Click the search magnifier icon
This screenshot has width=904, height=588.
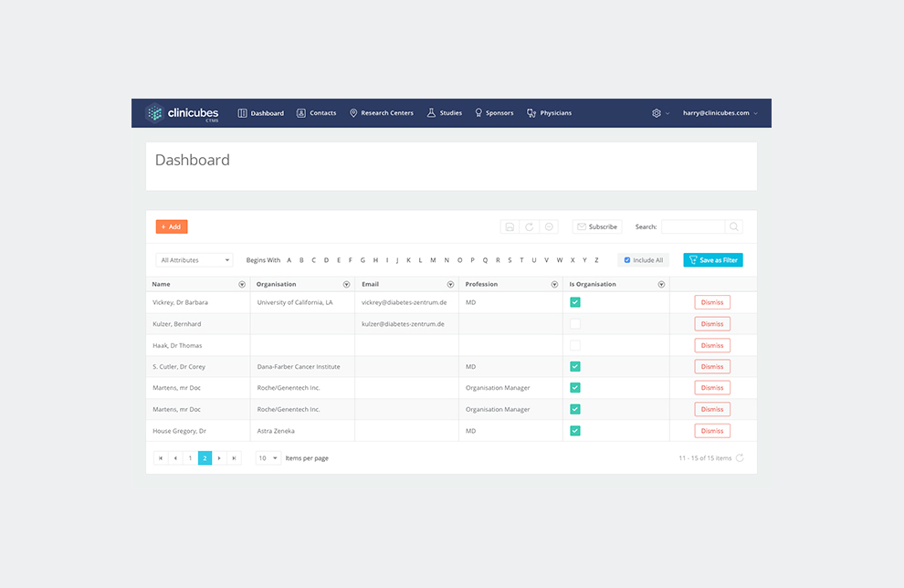[734, 226]
